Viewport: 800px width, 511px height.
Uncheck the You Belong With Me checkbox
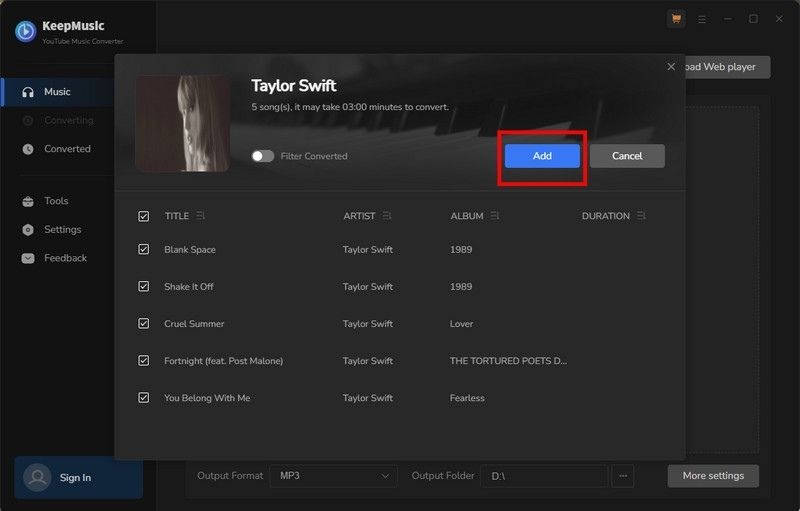tap(144, 398)
